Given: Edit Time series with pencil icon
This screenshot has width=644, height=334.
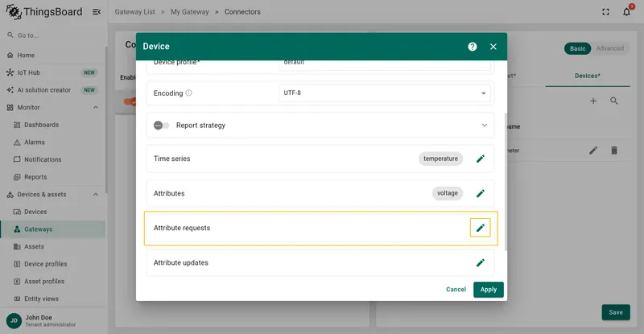Looking at the screenshot, I should pyautogui.click(x=480, y=159).
